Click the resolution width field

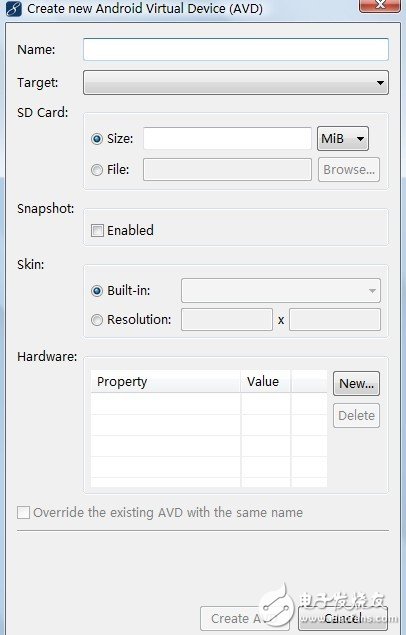pos(227,320)
